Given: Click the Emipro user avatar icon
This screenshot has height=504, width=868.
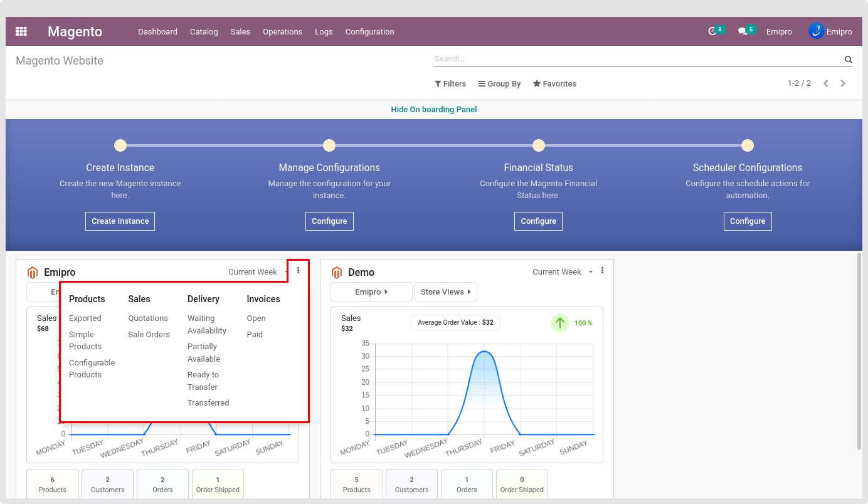Looking at the screenshot, I should (x=816, y=31).
